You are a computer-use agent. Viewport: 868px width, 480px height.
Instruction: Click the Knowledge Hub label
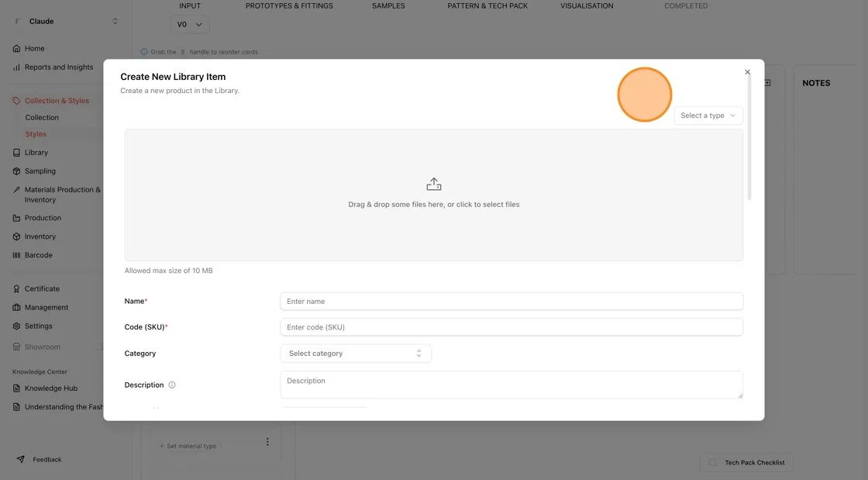point(51,388)
